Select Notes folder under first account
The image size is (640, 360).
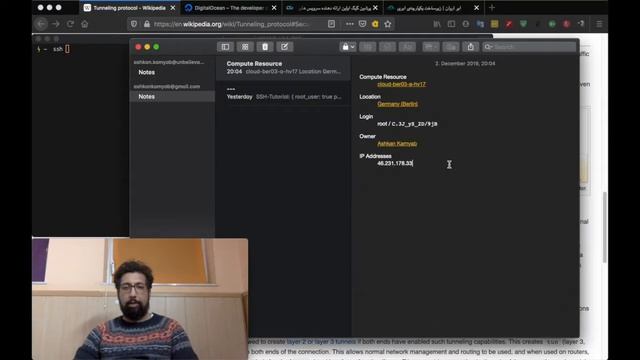tap(172, 72)
